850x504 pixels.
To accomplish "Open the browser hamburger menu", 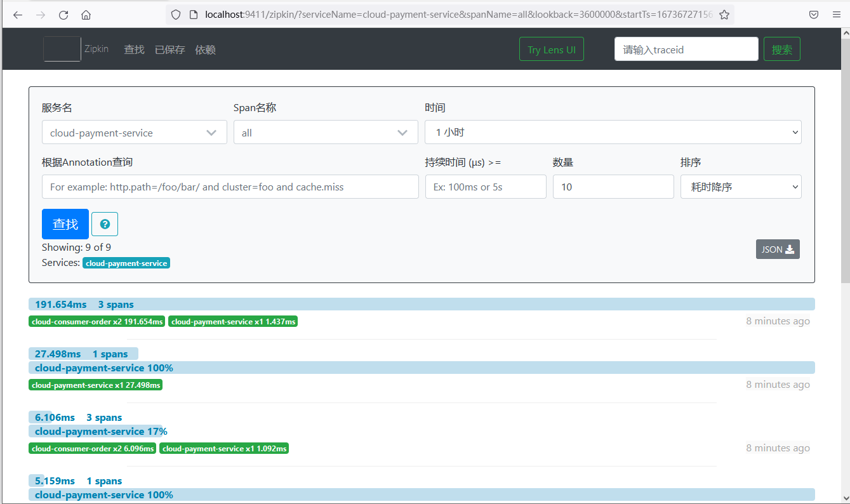I will (837, 15).
